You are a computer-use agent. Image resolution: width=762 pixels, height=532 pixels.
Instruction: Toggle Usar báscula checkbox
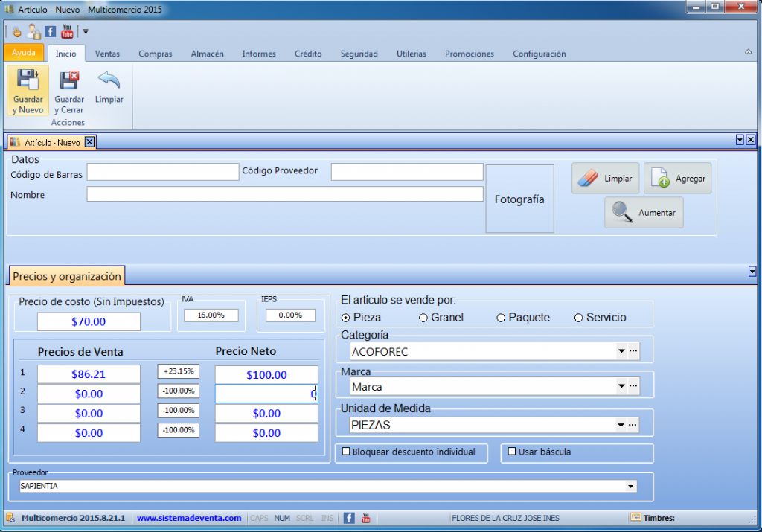[512, 452]
